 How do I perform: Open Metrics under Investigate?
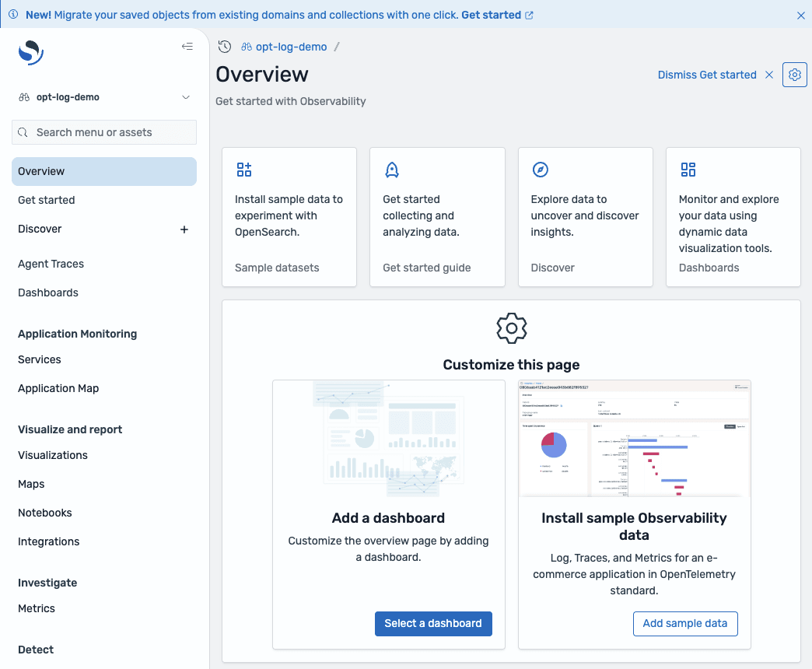(37, 608)
